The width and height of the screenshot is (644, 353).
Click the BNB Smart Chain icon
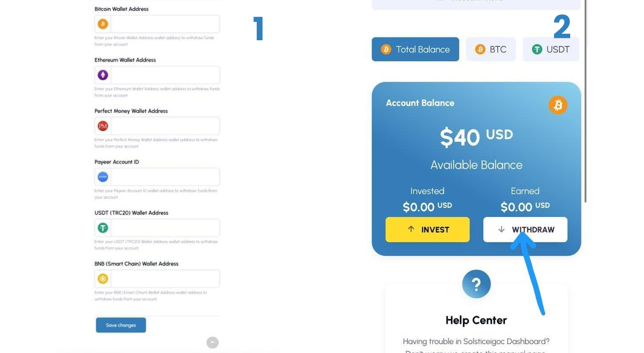103,279
